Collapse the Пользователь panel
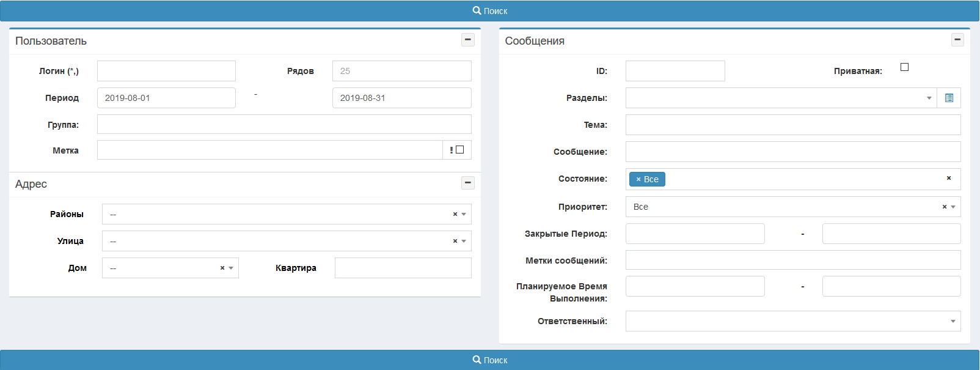Screen dimensions: 980x370 tap(468, 40)
